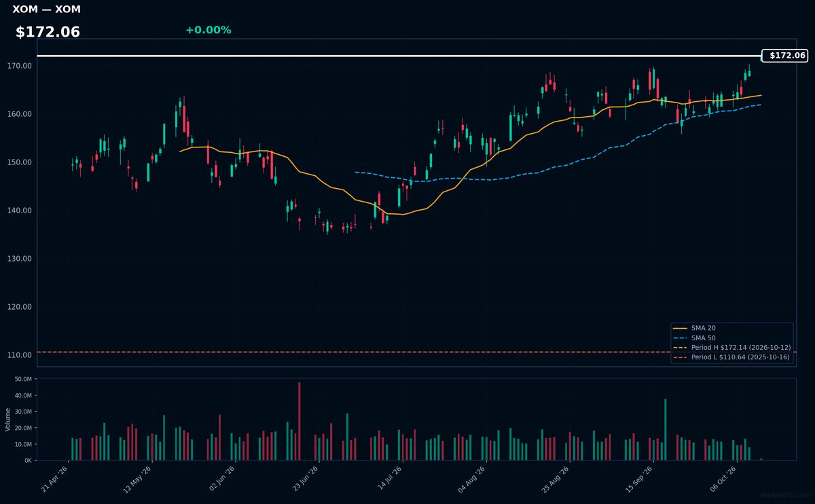
Task: Click the 06 Oct '26 date label
Action: (723, 479)
